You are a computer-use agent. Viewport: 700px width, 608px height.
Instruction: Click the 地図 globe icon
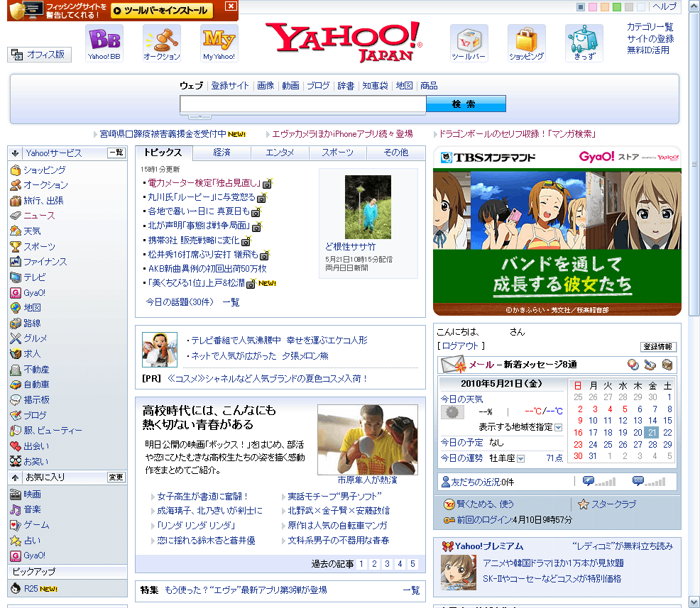pyautogui.click(x=16, y=307)
